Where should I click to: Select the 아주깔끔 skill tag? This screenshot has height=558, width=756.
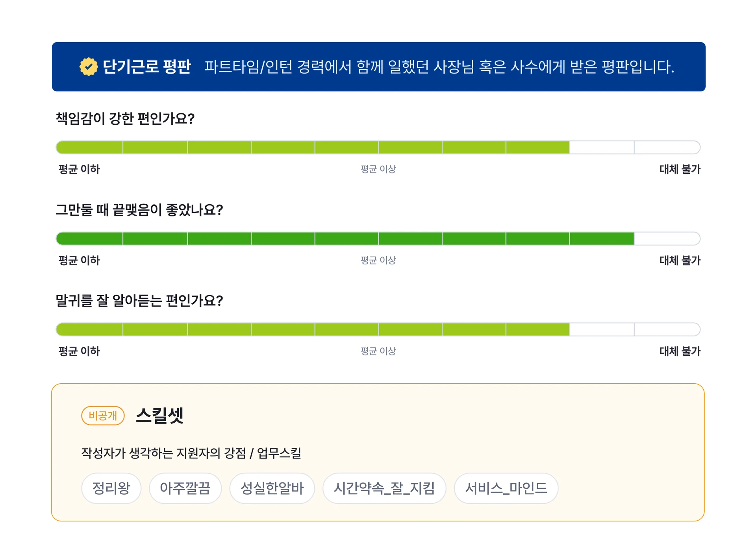(x=185, y=489)
